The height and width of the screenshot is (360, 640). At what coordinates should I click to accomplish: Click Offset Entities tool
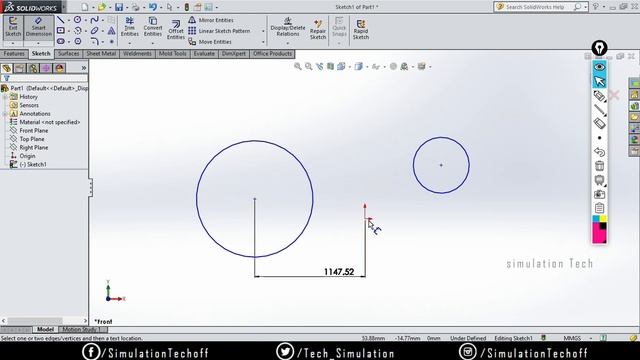pos(176,29)
